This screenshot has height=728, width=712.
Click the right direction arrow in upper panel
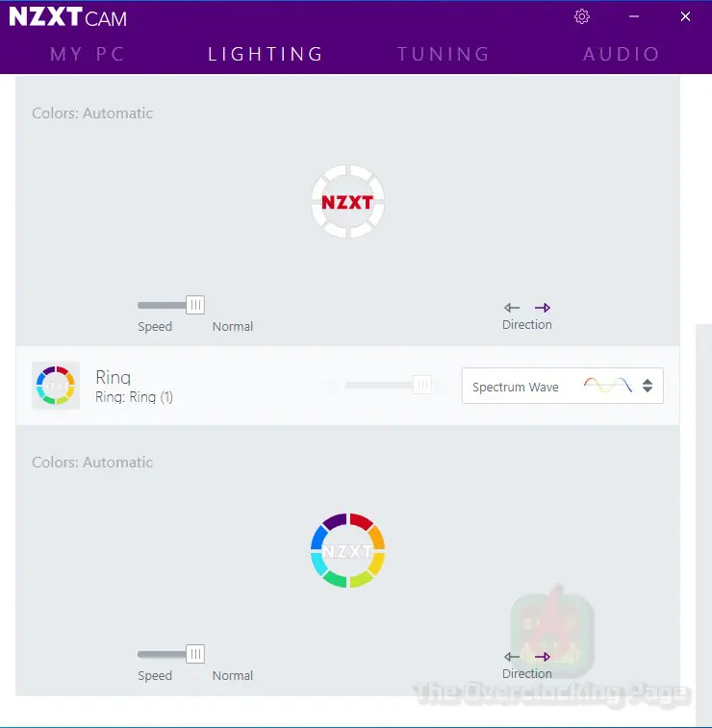coord(542,308)
